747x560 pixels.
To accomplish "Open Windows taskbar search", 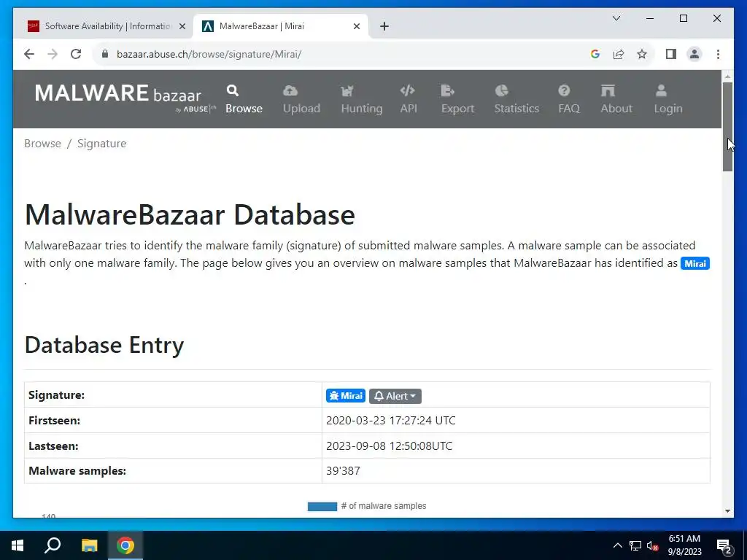I will (53, 545).
